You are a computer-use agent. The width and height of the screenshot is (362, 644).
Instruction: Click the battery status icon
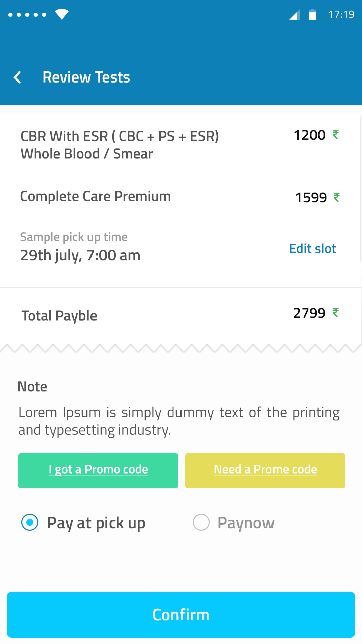313,15
